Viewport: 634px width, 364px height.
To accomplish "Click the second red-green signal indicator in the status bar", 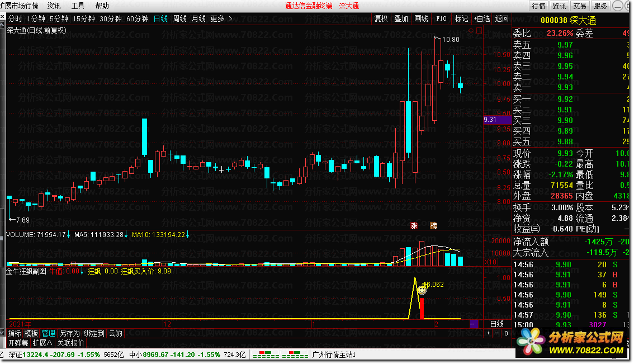I will pyautogui.click(x=295, y=354).
